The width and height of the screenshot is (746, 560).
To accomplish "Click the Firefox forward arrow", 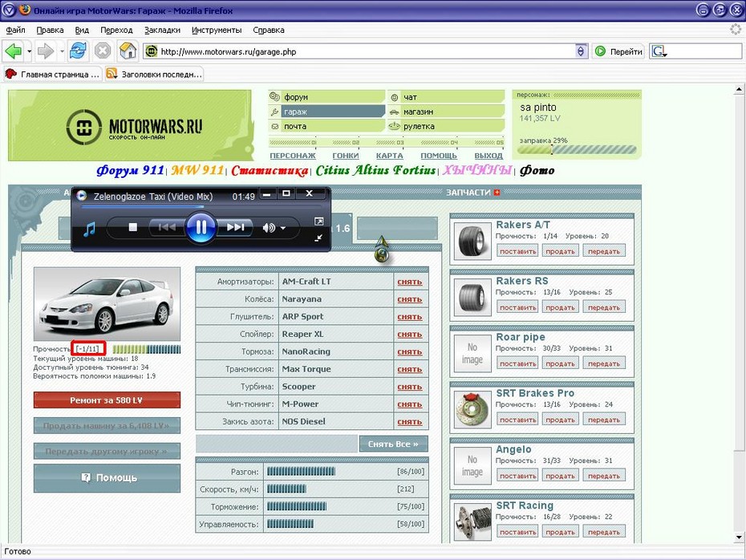I will (46, 51).
